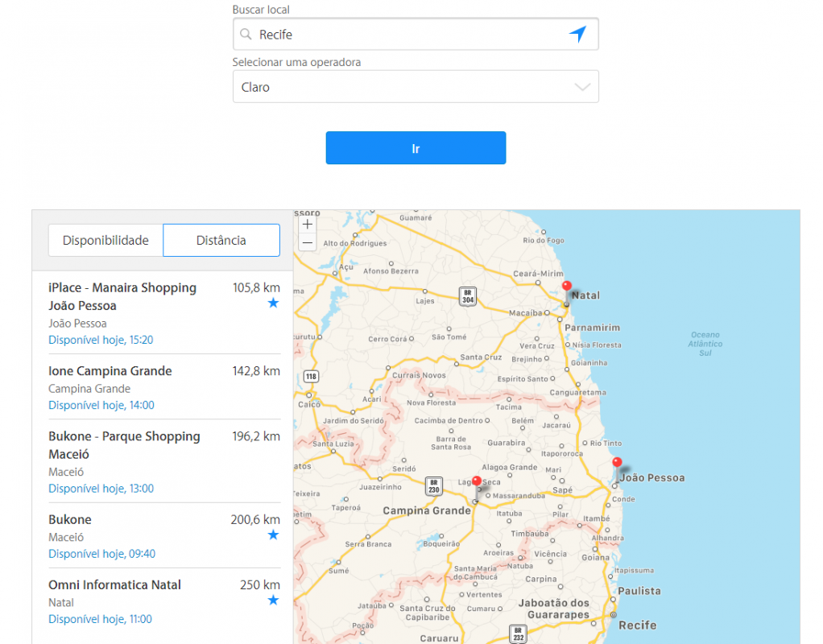
Task: Click Disponível hoje, 13:00 link
Action: tap(101, 488)
